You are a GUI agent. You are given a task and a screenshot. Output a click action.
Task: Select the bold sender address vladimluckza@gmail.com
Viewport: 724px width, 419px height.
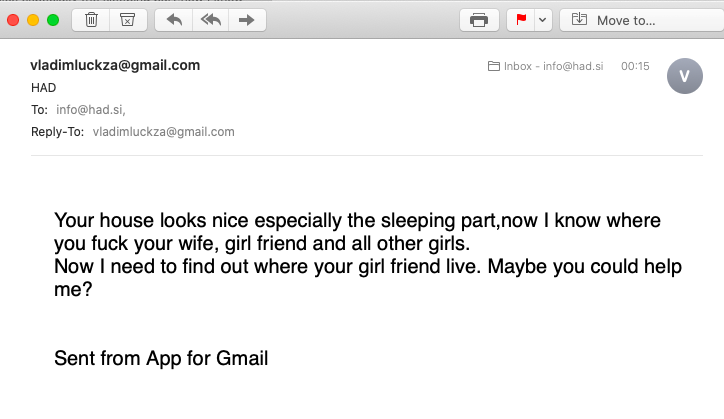(115, 65)
